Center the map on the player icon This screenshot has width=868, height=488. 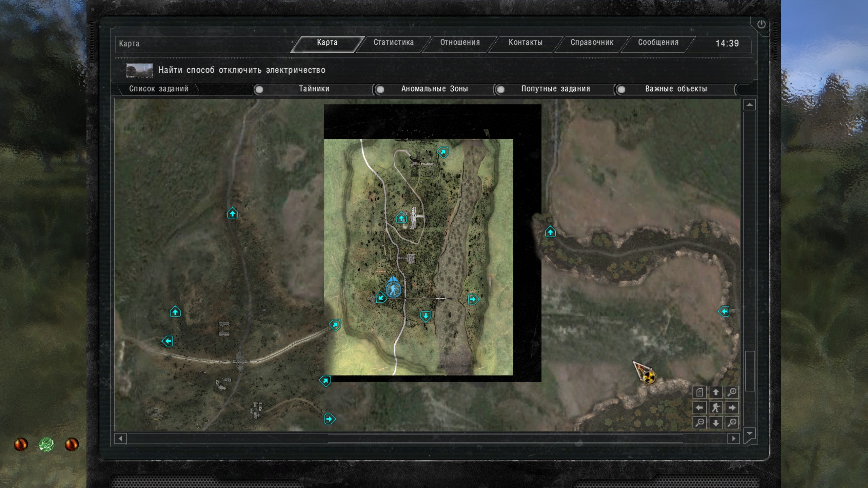[x=716, y=407]
